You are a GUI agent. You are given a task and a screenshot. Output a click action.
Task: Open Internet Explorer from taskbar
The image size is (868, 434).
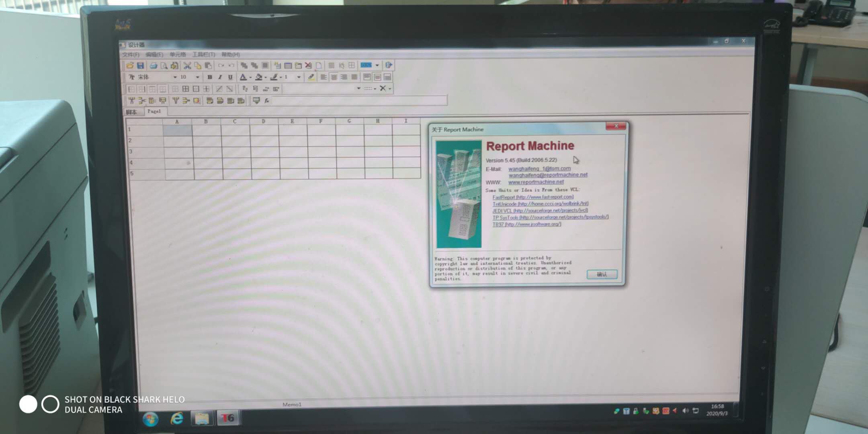click(177, 419)
